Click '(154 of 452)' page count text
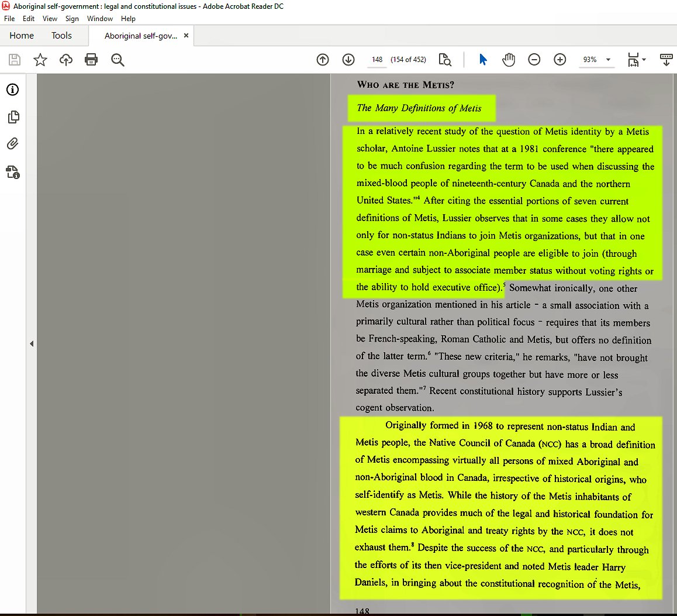The height and width of the screenshot is (616, 677). 408,60
